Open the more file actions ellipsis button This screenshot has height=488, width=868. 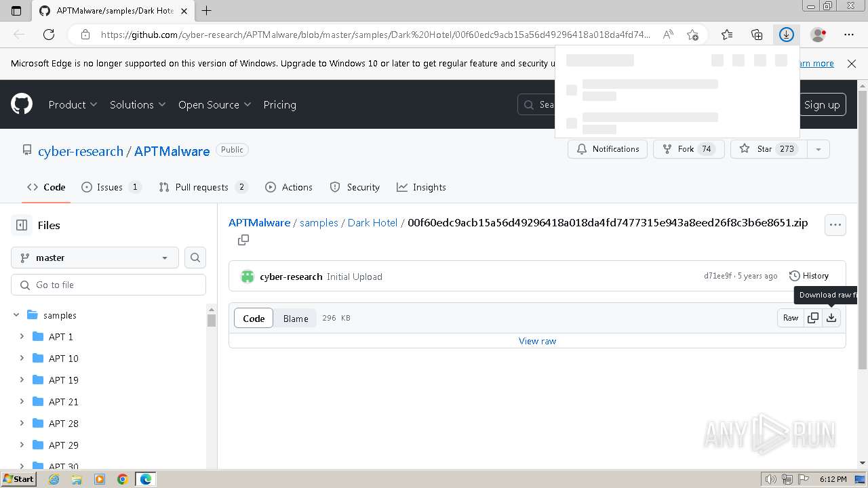click(x=835, y=225)
